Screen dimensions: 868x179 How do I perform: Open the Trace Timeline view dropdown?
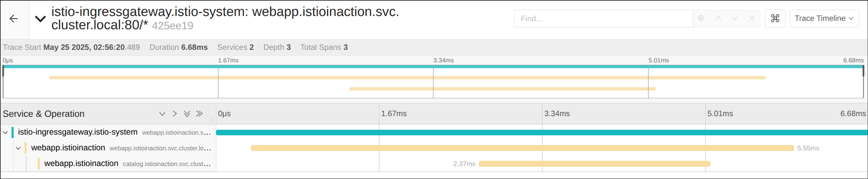tap(824, 18)
